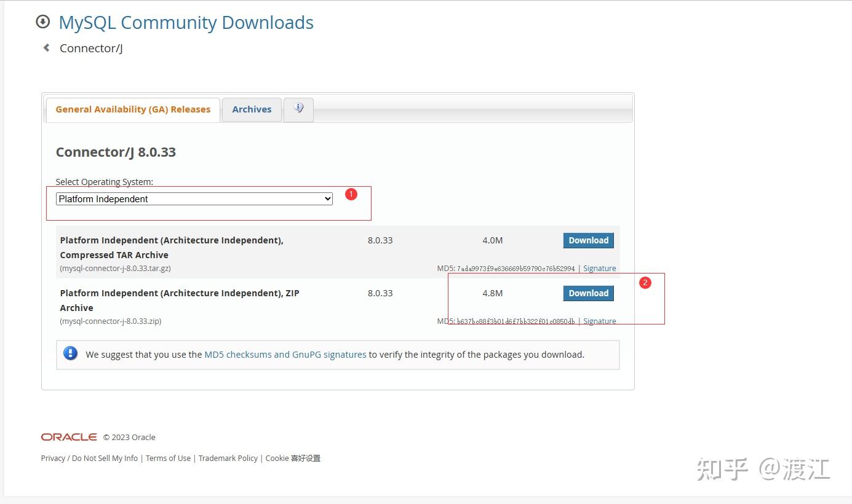The image size is (852, 504).
Task: Open Cookie 喜好设置 link
Action: point(293,459)
